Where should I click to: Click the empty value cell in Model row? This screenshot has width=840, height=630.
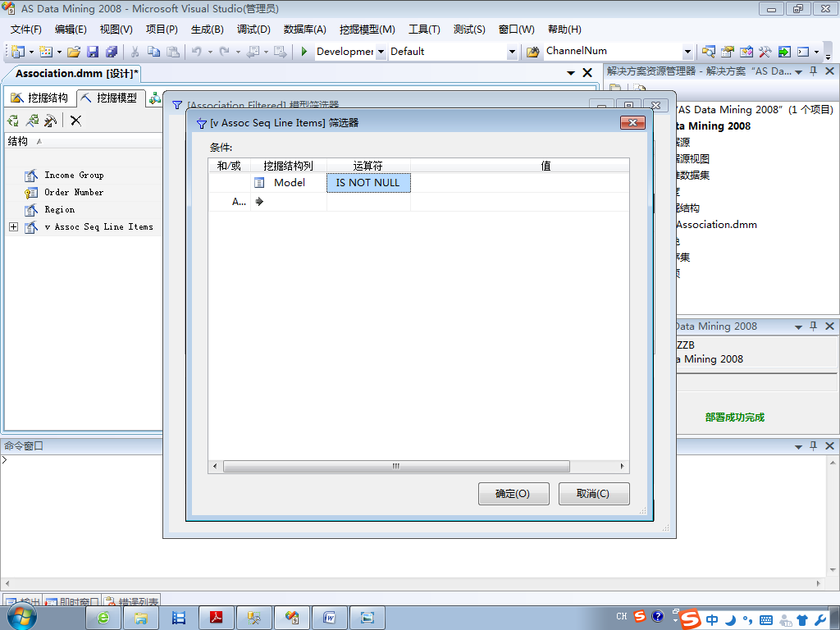click(519, 183)
